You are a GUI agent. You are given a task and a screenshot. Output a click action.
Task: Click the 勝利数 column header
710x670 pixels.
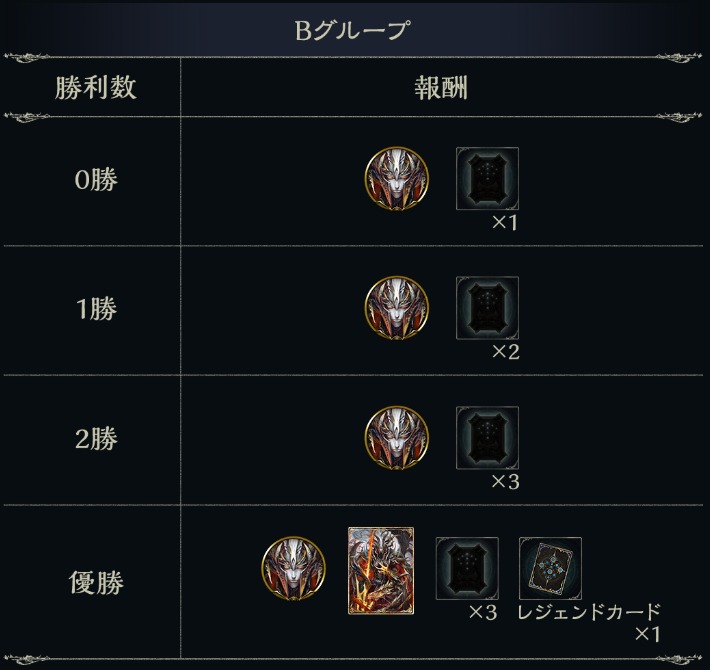[96, 87]
